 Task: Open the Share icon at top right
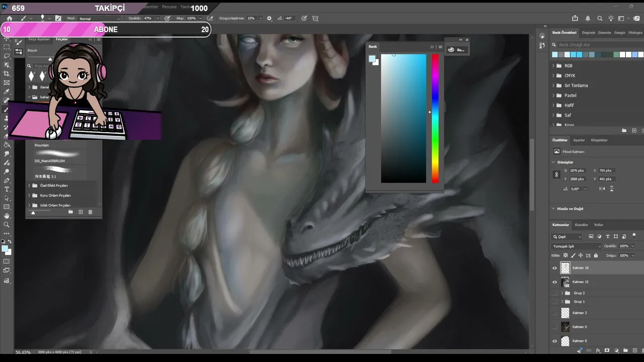click(575, 18)
